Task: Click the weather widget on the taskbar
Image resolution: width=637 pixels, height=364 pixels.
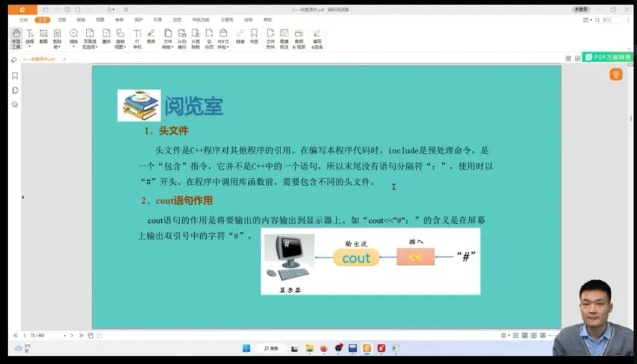Action: (22, 348)
